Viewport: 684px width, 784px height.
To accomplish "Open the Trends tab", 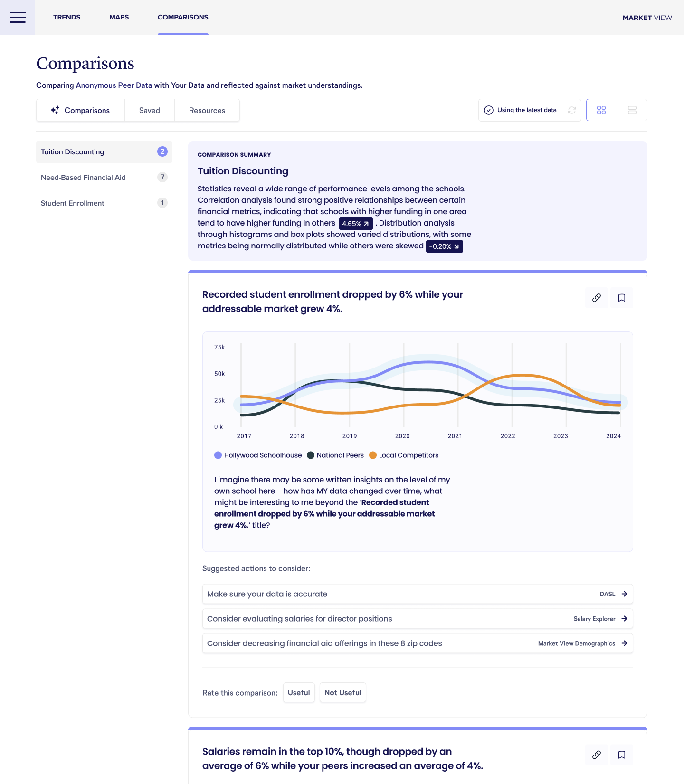I will point(66,17).
